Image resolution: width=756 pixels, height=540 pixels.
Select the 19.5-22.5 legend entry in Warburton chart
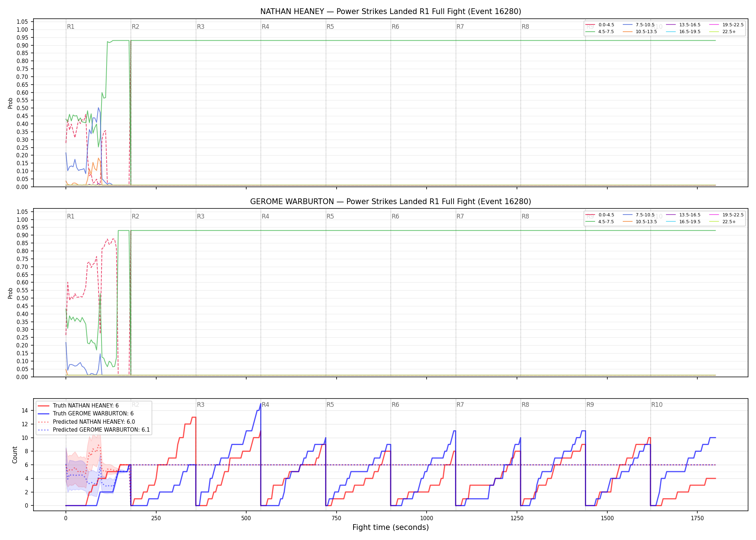tap(726, 215)
